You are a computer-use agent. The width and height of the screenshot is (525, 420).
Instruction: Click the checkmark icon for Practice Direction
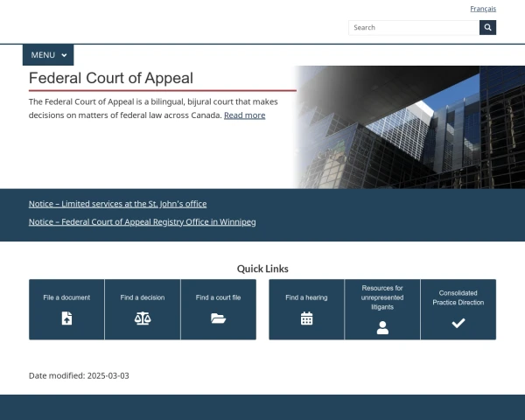point(458,323)
